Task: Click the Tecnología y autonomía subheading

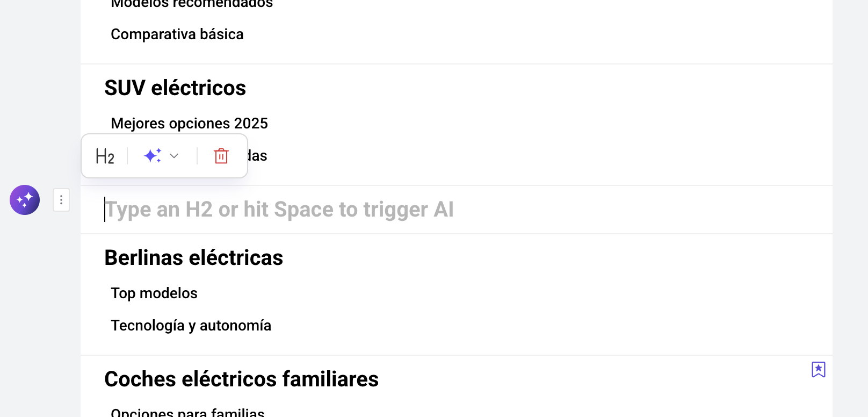Action: [x=191, y=326]
